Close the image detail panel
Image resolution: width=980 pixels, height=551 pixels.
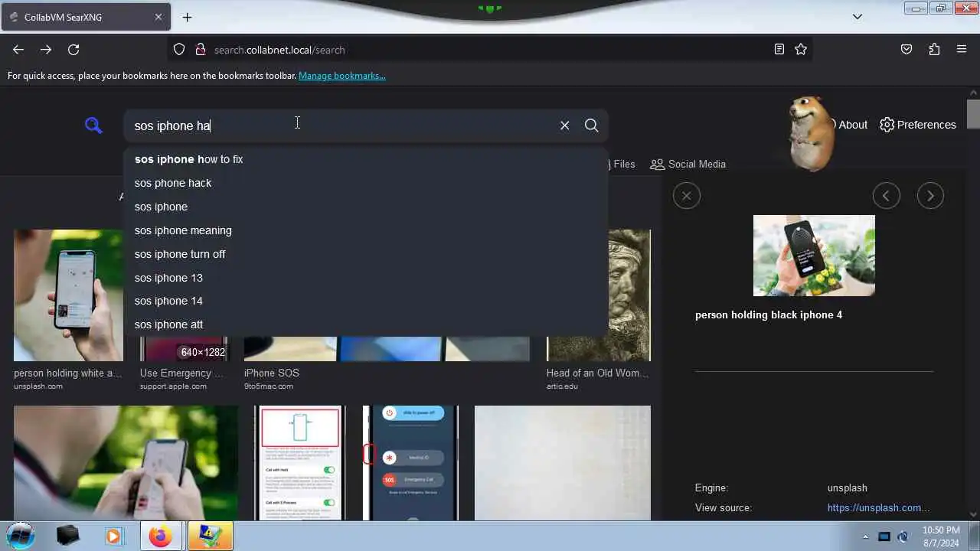(687, 196)
